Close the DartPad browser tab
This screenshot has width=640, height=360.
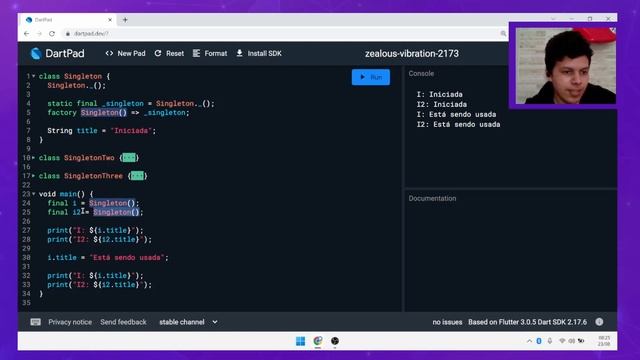110,20
